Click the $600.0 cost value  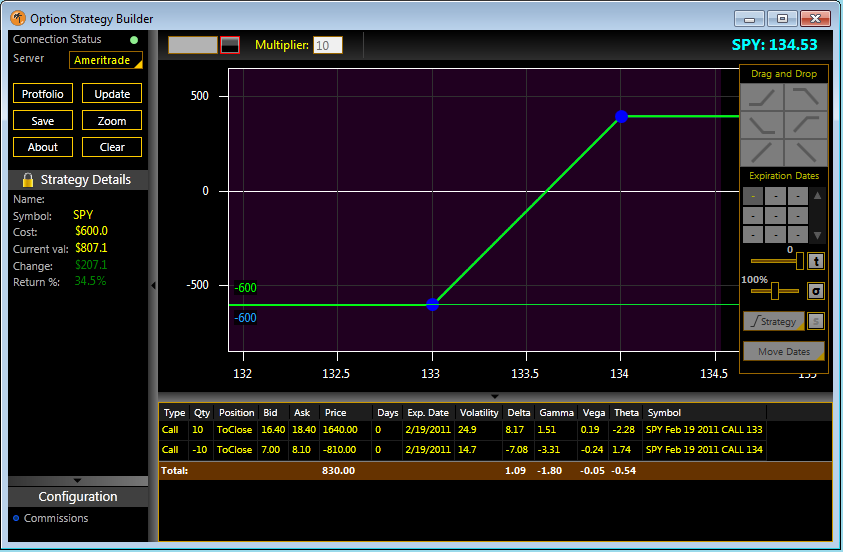coord(91,231)
